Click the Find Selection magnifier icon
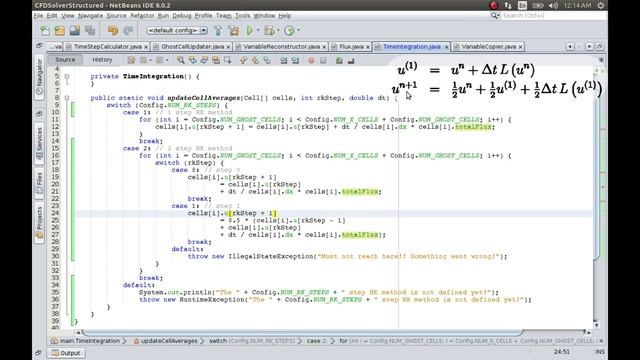The image size is (640, 360). click(180, 60)
